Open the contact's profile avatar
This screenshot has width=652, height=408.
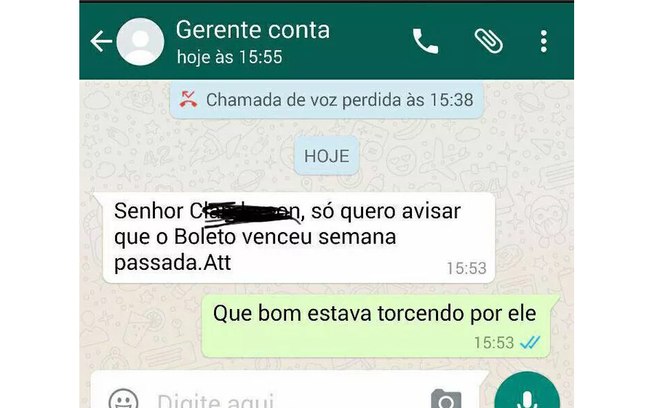pos(140,42)
